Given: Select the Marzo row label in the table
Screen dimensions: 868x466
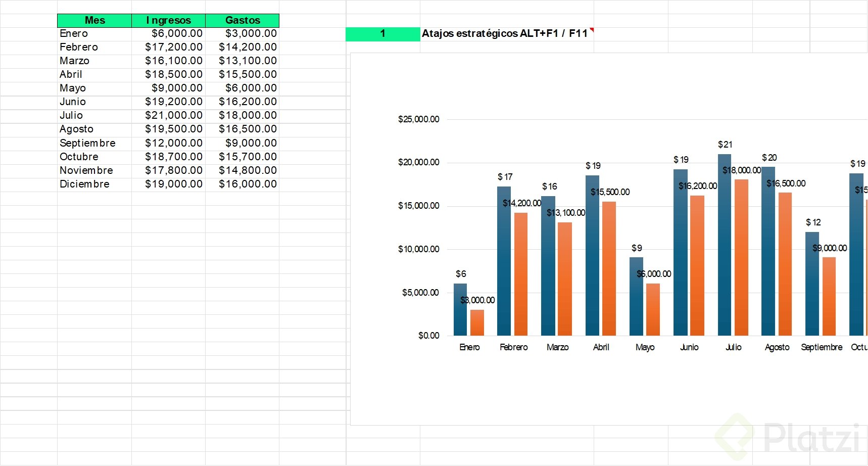Looking at the screenshot, I should [x=94, y=61].
